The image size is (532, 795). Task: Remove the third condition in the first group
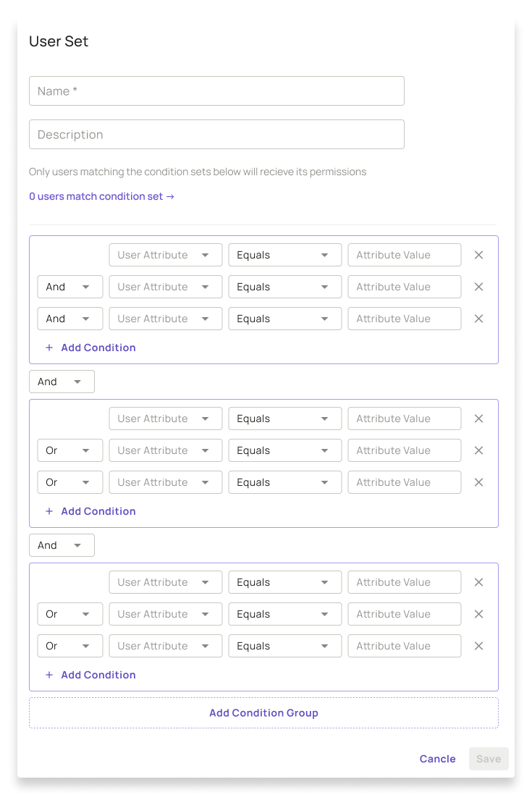478,319
